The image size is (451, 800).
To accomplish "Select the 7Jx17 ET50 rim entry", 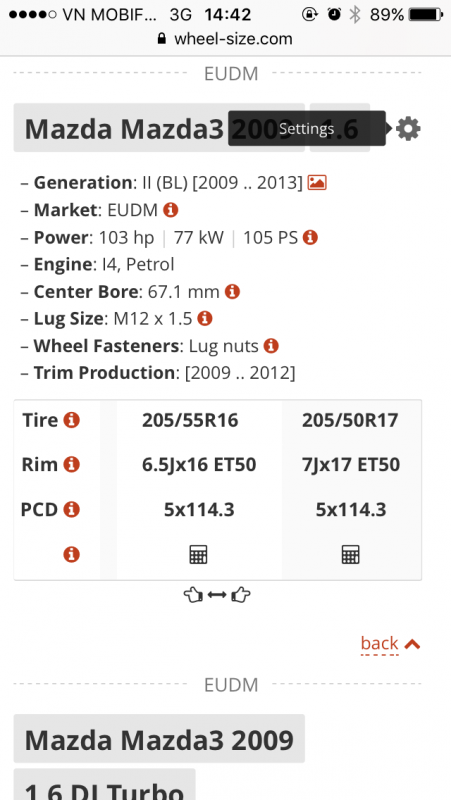I will click(x=351, y=465).
